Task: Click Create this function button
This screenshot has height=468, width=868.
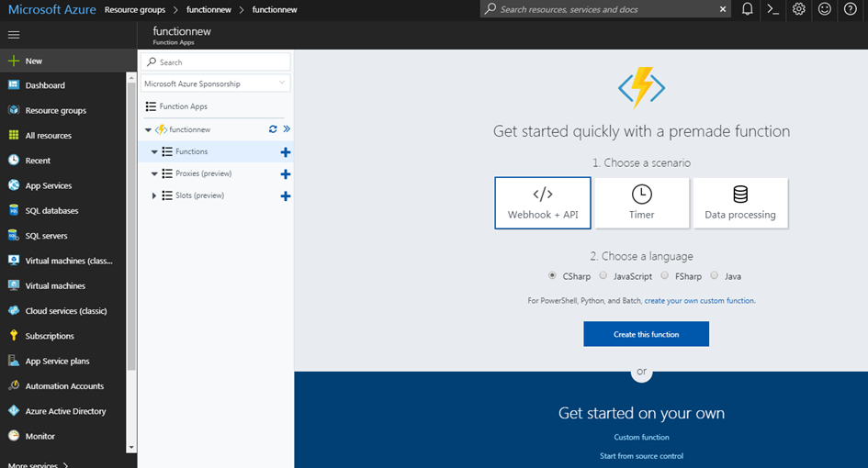Action: pos(646,334)
